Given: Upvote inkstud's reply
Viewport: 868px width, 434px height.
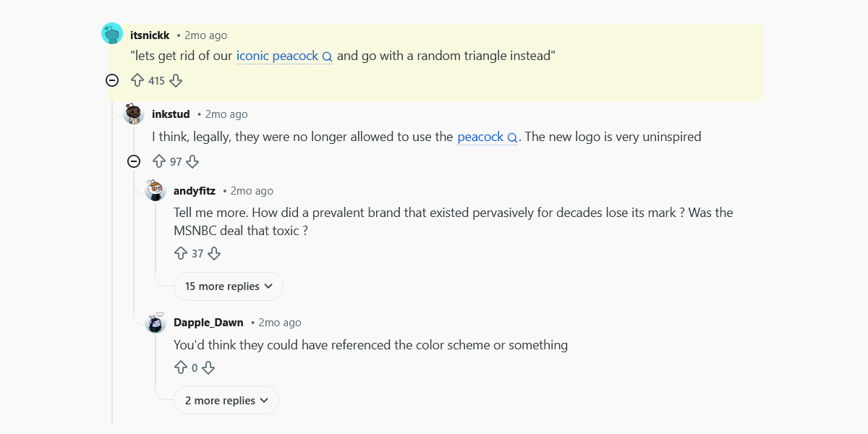Looking at the screenshot, I should click(x=159, y=161).
